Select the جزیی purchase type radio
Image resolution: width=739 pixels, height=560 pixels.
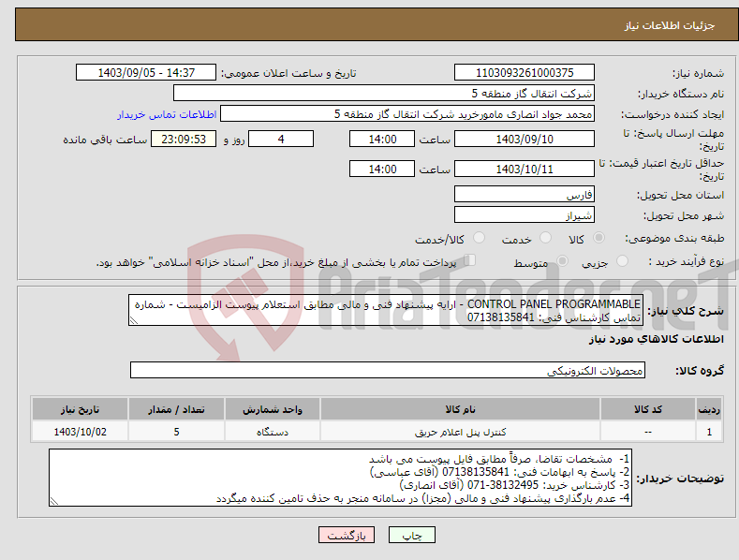tap(622, 261)
